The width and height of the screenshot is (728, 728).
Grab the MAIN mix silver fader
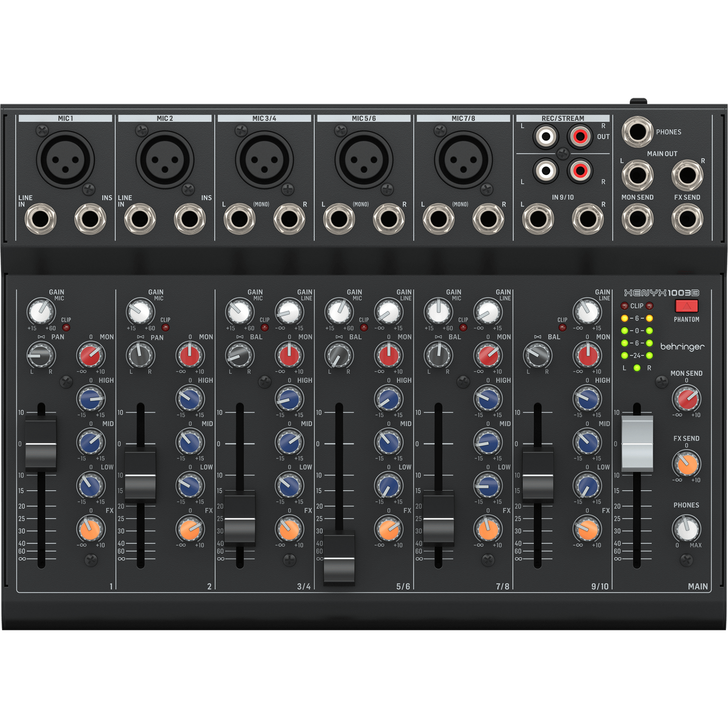(x=637, y=443)
